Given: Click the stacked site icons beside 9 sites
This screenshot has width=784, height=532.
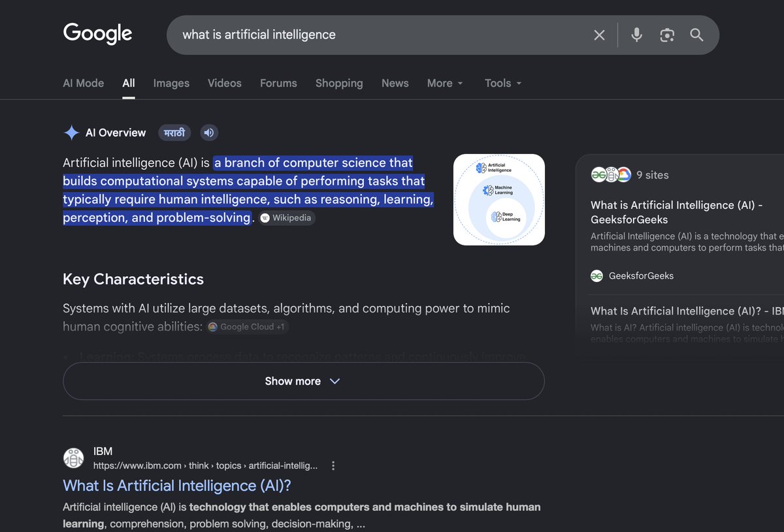Looking at the screenshot, I should (611, 174).
